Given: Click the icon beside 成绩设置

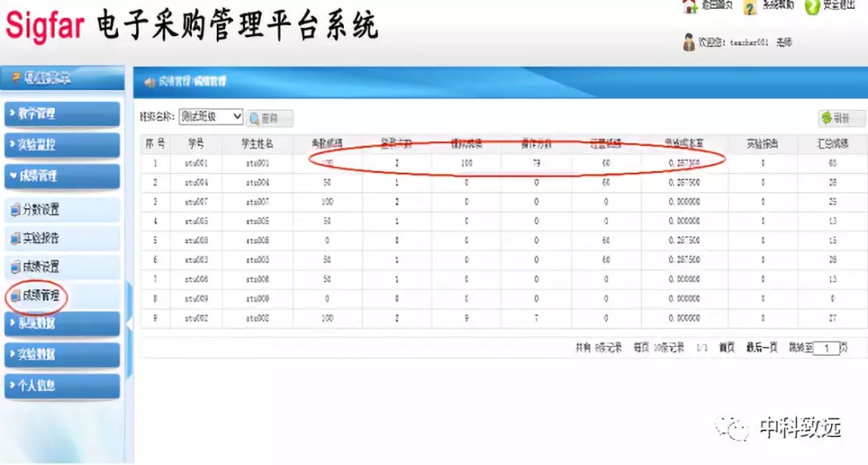Looking at the screenshot, I should coord(14,267).
